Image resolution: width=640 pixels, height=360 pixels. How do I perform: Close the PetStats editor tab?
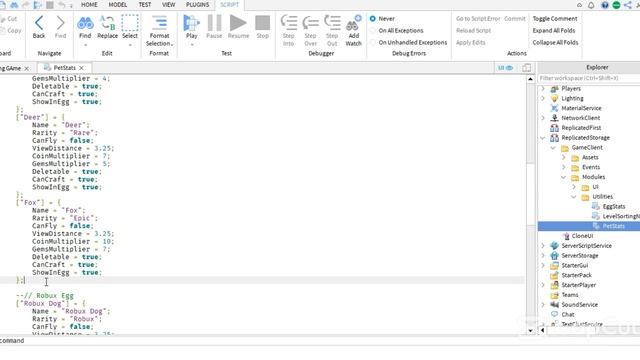click(x=81, y=68)
